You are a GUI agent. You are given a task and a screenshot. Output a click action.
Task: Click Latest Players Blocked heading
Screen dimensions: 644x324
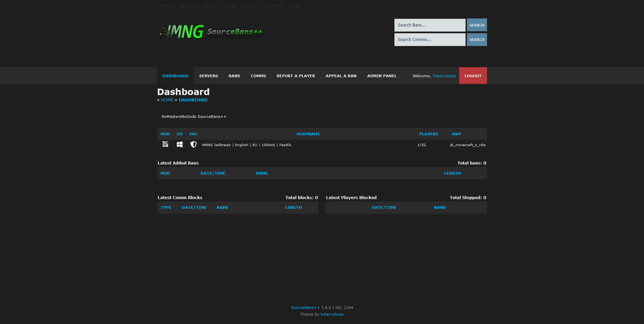click(351, 197)
